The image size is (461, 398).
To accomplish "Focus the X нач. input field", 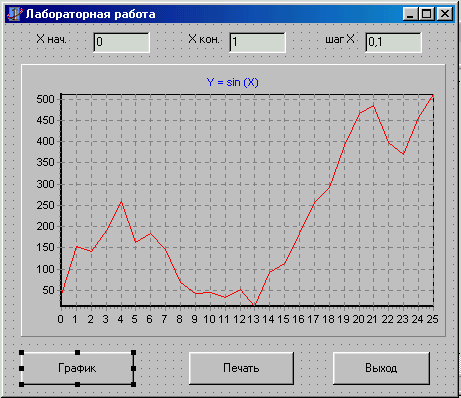I will tap(122, 42).
